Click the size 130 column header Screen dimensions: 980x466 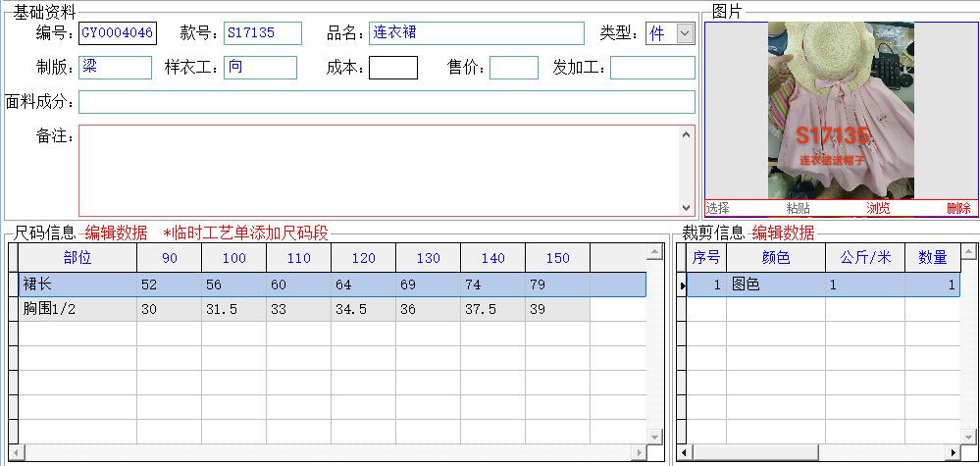click(428, 258)
